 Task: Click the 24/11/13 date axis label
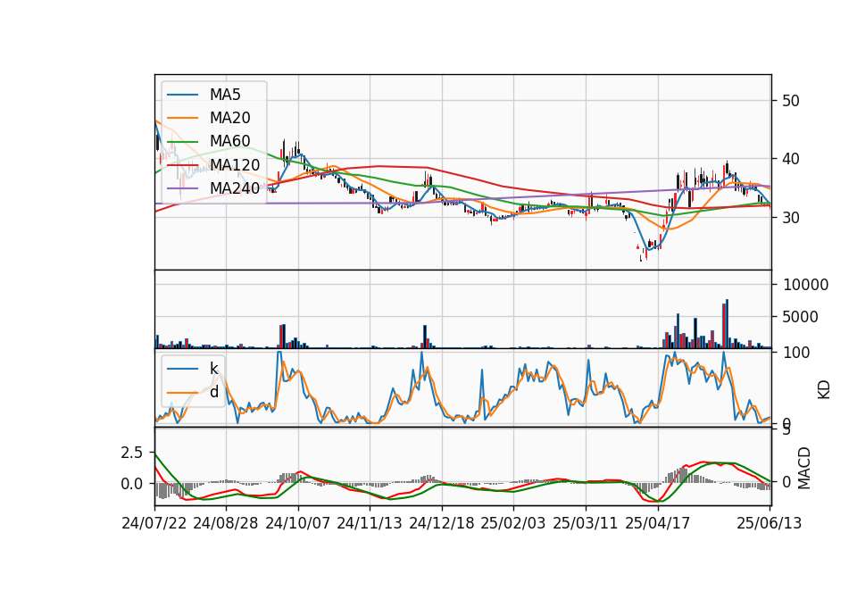coord(370,523)
